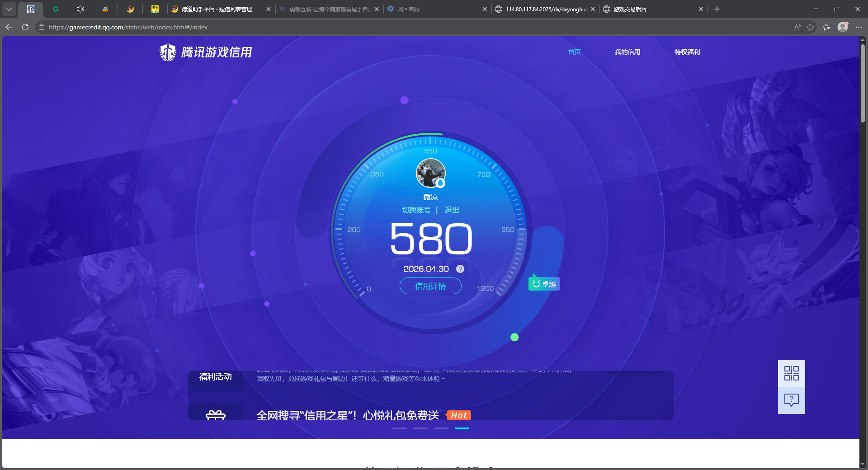Go to the 首页 navigation item
This screenshot has height=470, width=868.
[574, 52]
